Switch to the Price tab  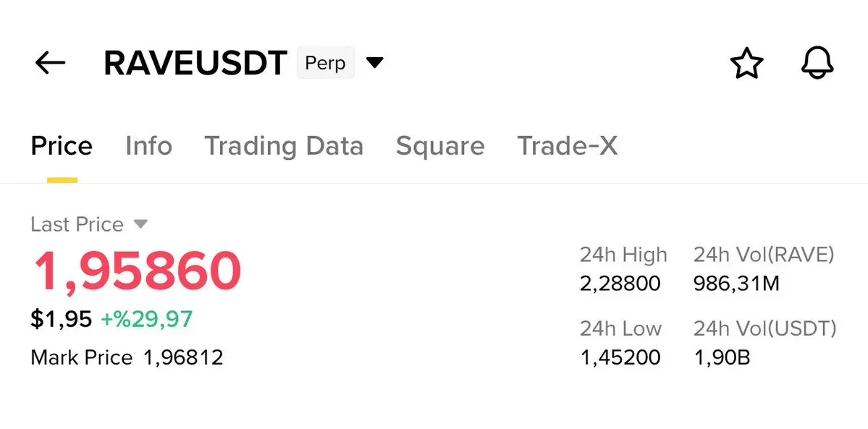(62, 146)
